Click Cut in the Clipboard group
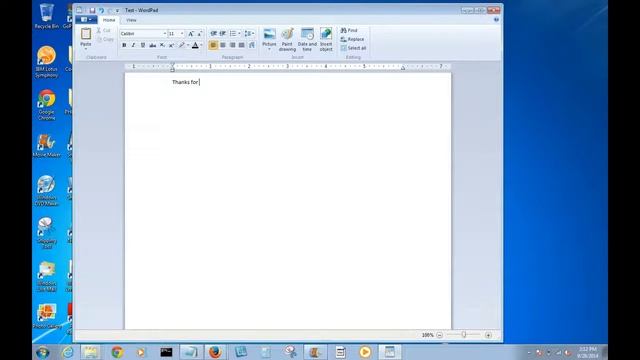 (104, 31)
